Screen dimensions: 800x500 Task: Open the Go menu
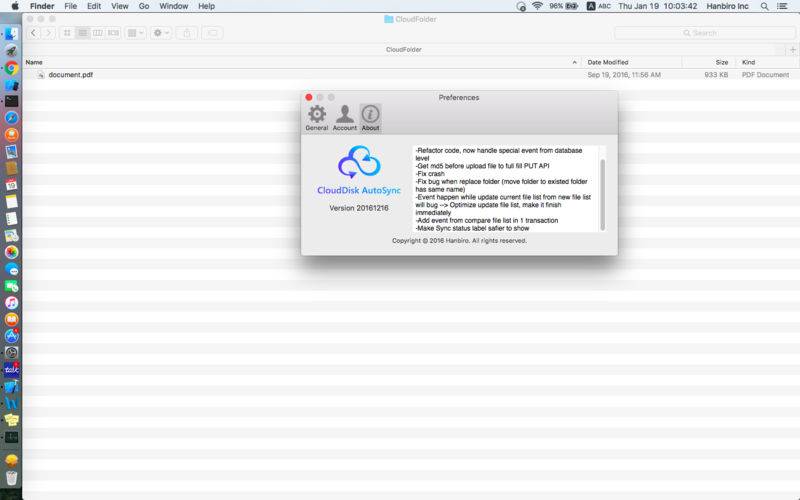point(144,6)
